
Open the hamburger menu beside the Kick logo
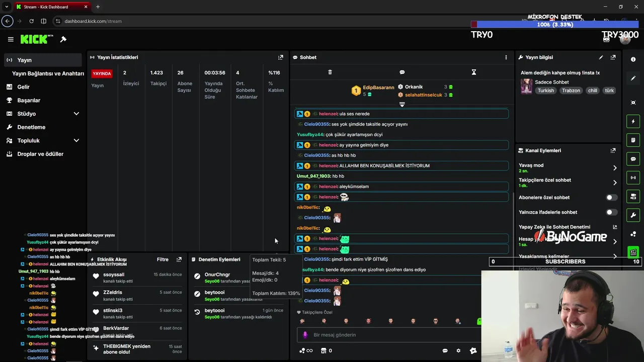[x=11, y=39]
